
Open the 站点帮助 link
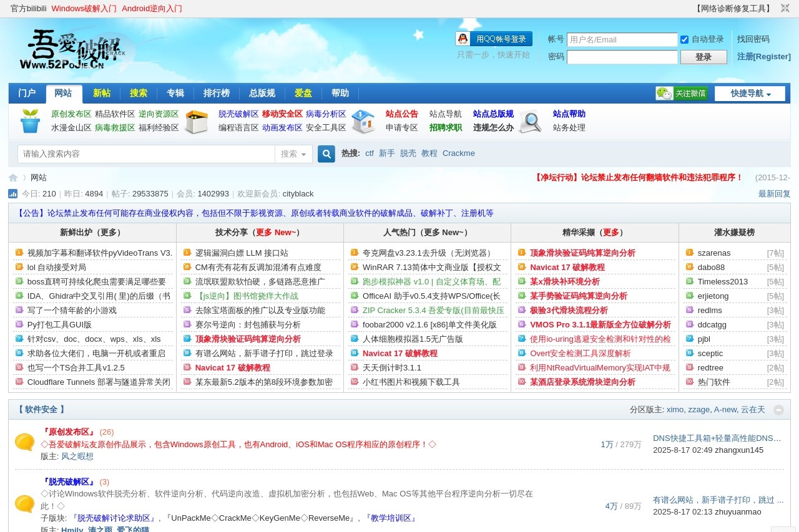point(569,114)
